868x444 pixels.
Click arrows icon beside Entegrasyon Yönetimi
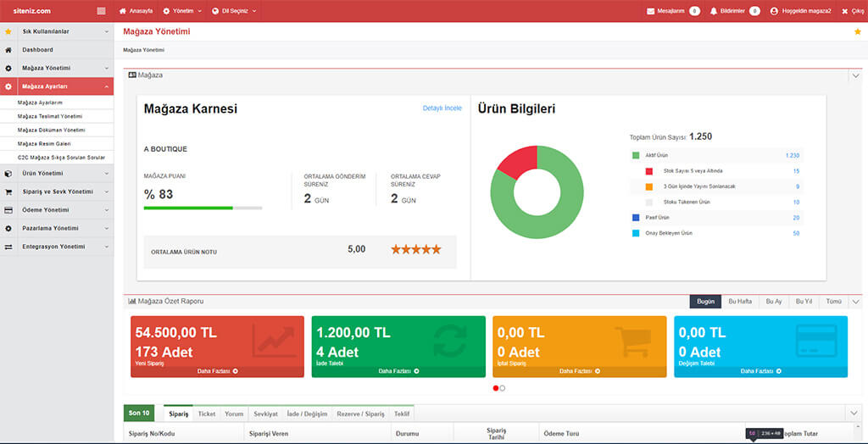tap(8, 247)
